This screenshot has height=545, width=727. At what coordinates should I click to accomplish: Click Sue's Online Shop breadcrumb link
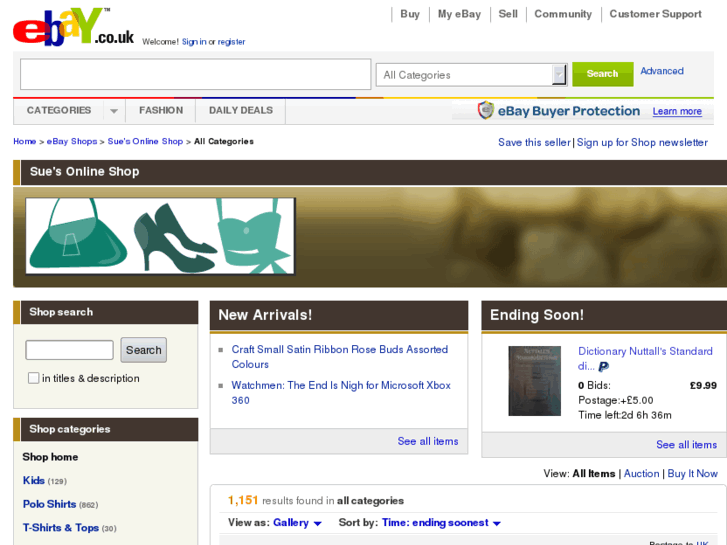[x=145, y=141]
